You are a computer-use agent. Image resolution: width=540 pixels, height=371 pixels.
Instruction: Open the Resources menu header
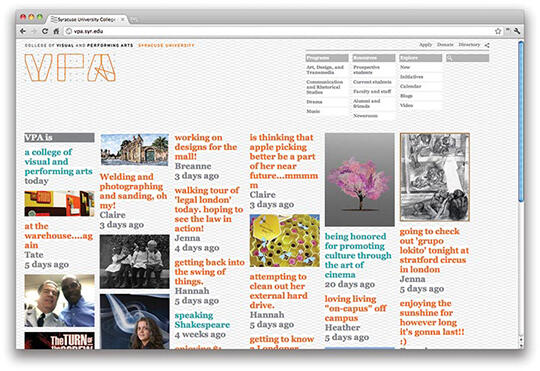374,58
